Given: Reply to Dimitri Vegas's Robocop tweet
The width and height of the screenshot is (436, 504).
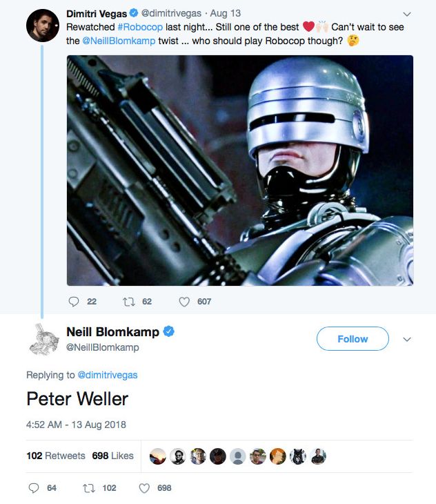Looking at the screenshot, I should click(75, 302).
